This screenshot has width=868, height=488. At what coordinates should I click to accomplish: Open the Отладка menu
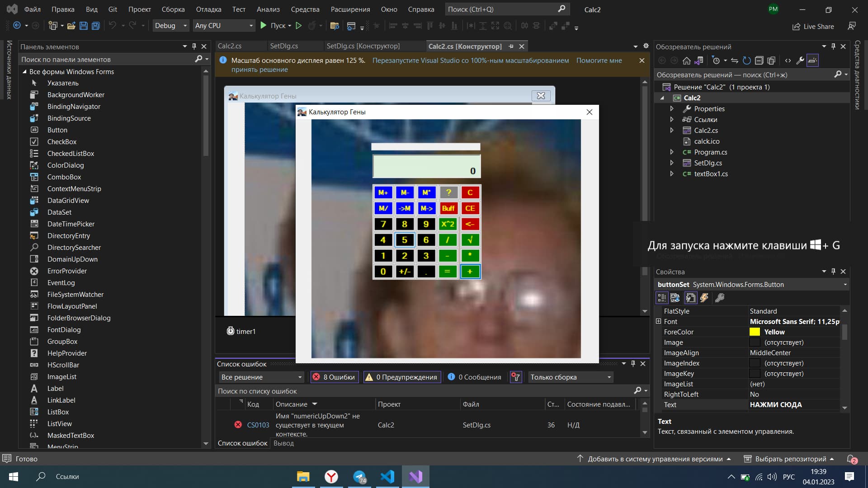click(x=209, y=9)
